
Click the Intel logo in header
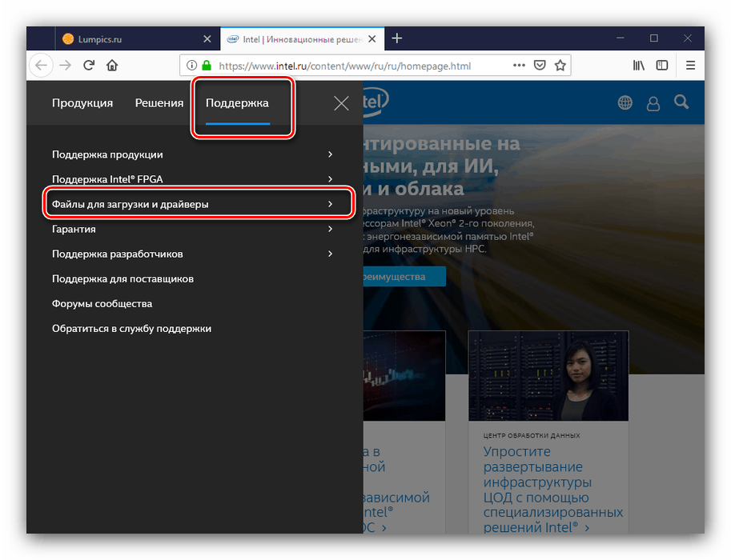coord(376,101)
